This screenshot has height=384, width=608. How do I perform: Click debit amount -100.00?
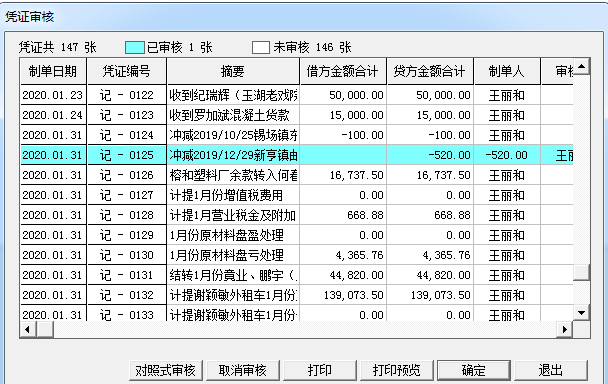(343, 135)
